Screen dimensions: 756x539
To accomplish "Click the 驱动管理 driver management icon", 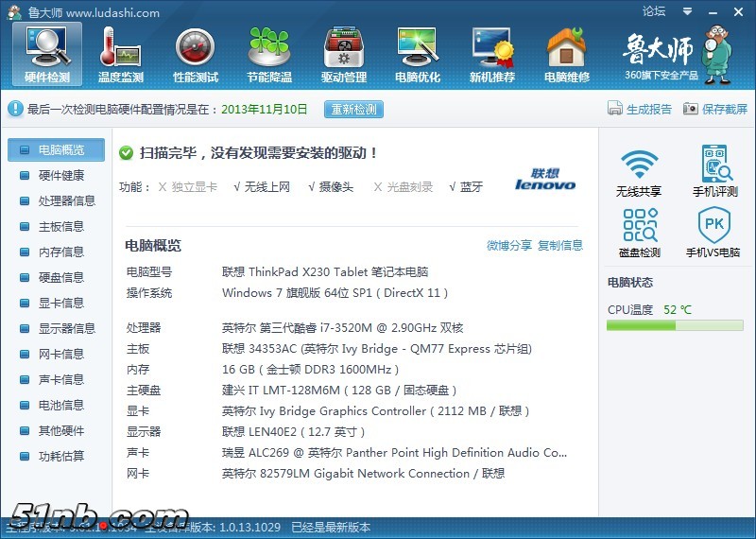I will pos(343,53).
